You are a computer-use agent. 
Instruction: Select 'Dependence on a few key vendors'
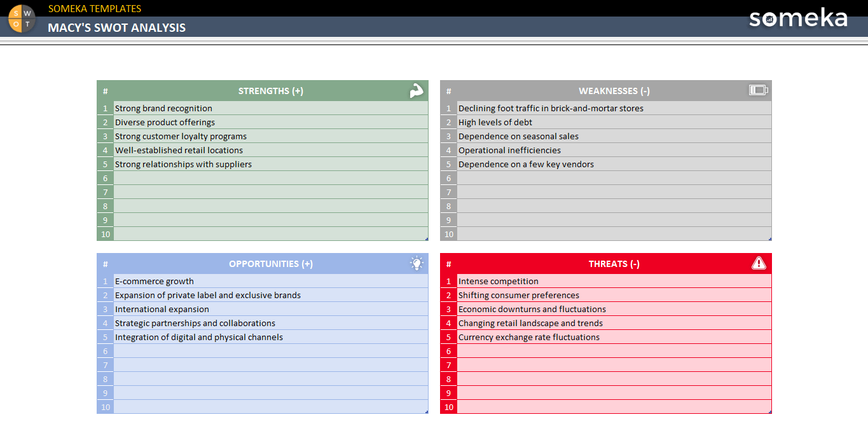[614, 164]
